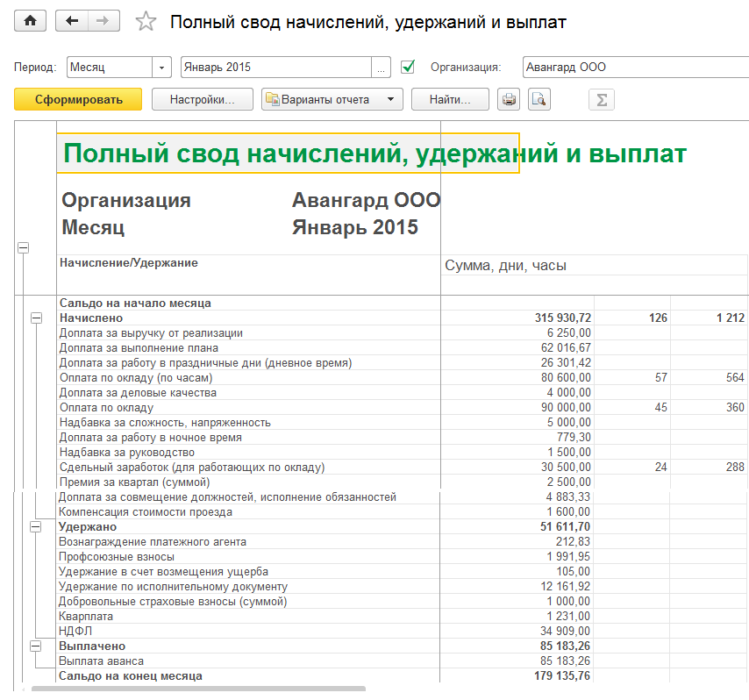This screenshot has height=700, width=749.
Task: Click the Сформировать button
Action: tap(78, 99)
